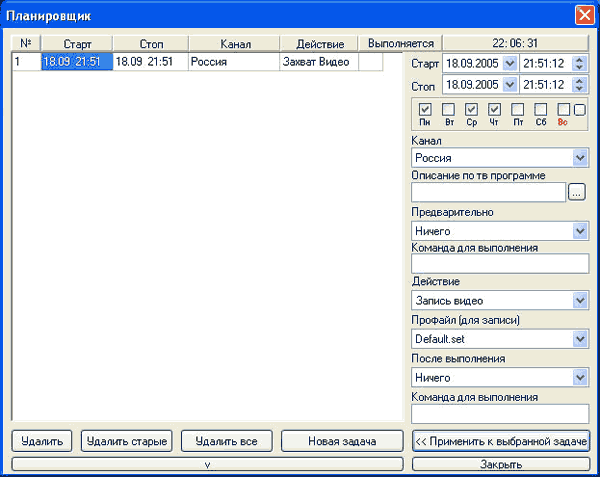Sort by the № column header
The height and width of the screenshot is (477, 600).
(x=26, y=43)
